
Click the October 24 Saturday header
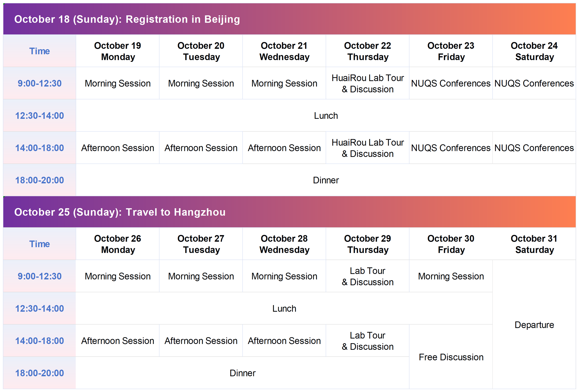tap(534, 51)
